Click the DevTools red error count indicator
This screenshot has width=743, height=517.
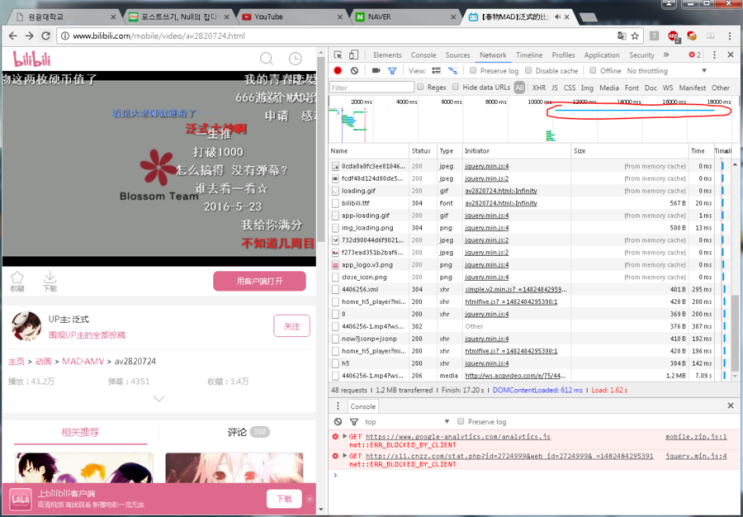tap(695, 55)
